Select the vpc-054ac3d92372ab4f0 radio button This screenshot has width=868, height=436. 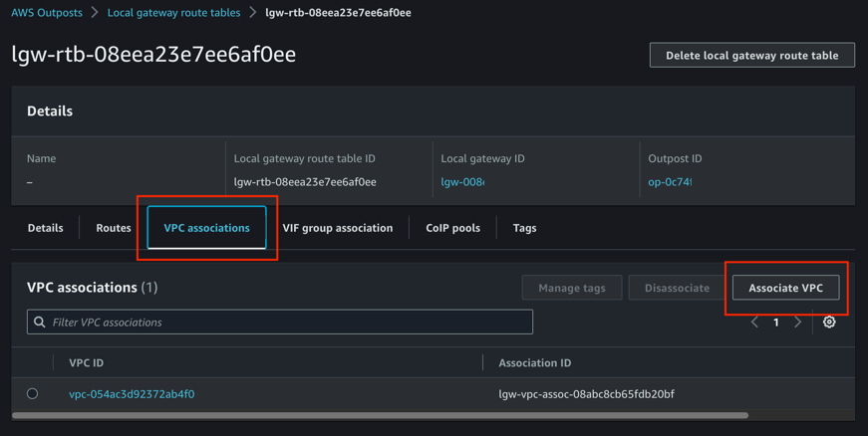click(33, 394)
